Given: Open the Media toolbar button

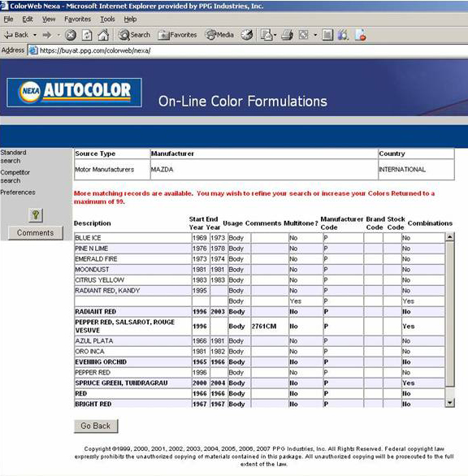Looking at the screenshot, I should point(219,35).
